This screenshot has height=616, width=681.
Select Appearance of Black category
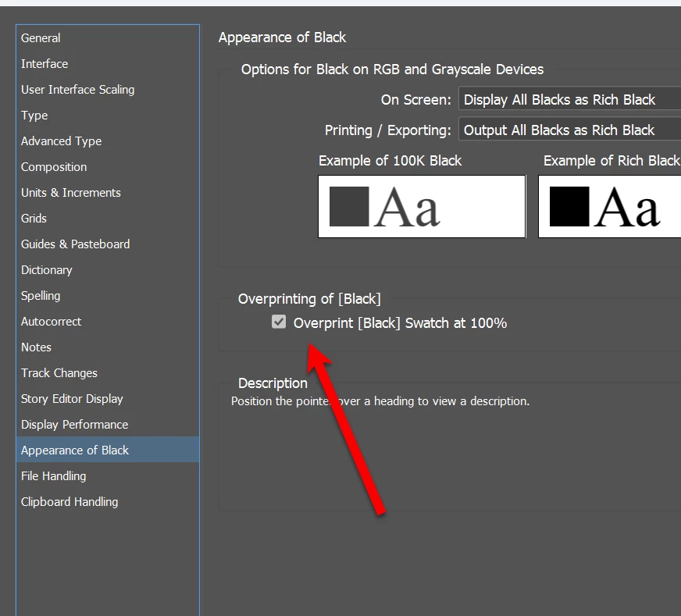108,450
